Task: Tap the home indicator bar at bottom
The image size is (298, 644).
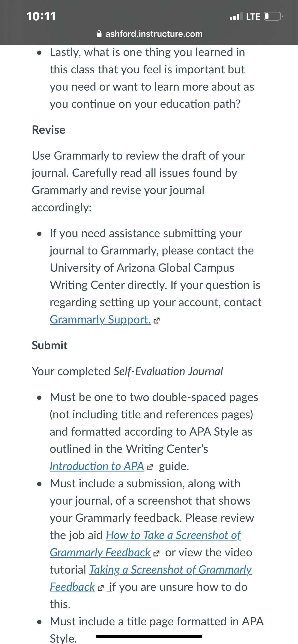Action: (x=149, y=636)
